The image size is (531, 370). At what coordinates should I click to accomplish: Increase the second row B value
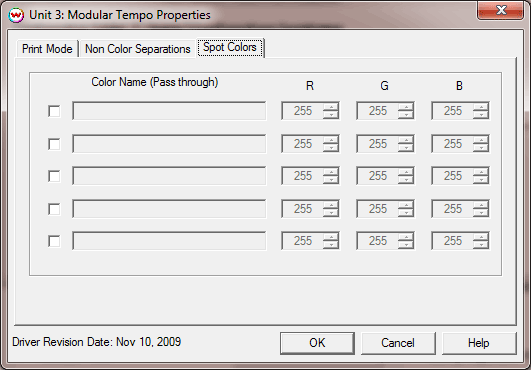(x=481, y=140)
